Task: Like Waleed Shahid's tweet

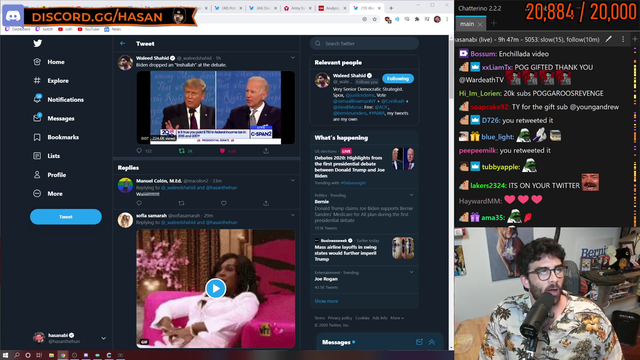Action: pos(222,151)
